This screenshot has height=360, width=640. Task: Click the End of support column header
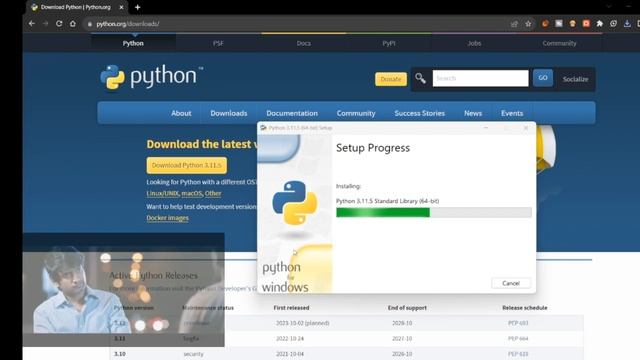(x=407, y=308)
